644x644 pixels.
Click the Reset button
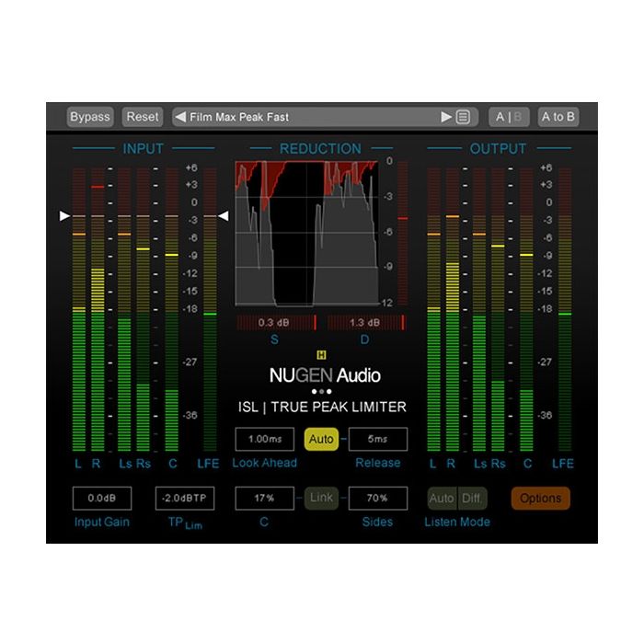coord(142,117)
